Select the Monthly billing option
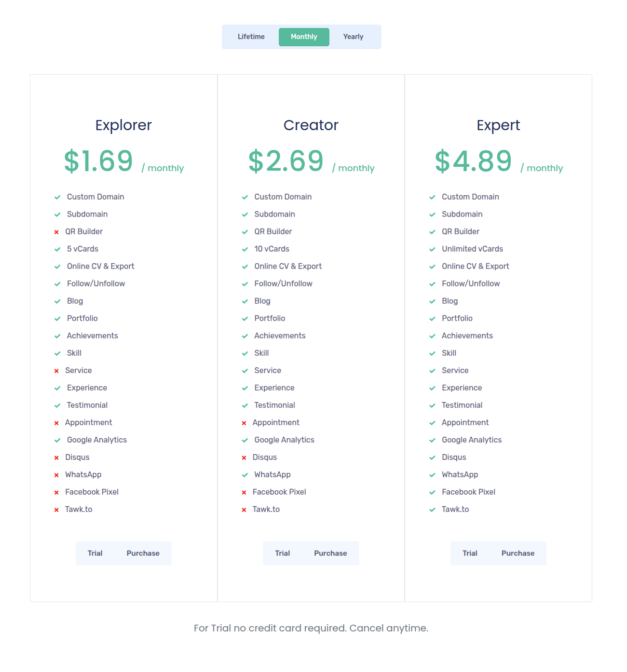This screenshot has height=672, width=627. (304, 37)
